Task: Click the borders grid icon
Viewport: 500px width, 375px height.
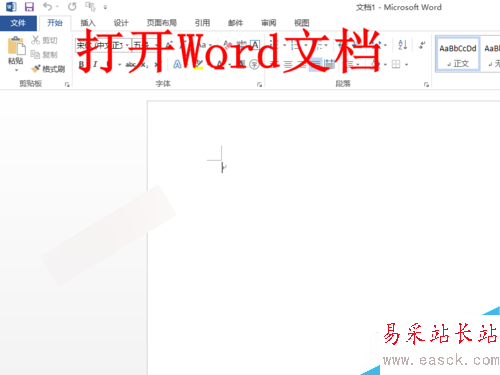Action: coord(396,64)
